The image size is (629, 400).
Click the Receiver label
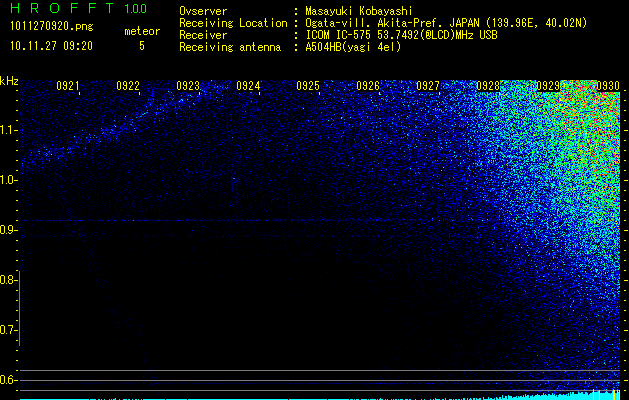point(203,35)
